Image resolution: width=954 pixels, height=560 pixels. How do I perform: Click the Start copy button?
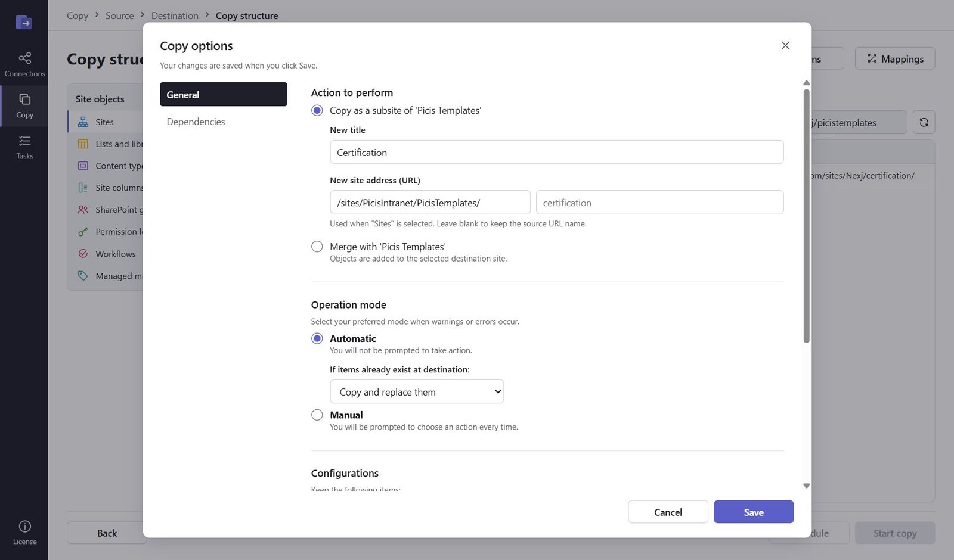pos(895,533)
